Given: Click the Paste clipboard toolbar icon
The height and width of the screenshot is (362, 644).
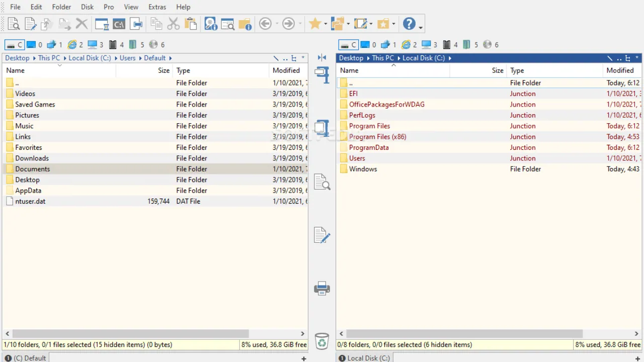Looking at the screenshot, I should point(191,24).
